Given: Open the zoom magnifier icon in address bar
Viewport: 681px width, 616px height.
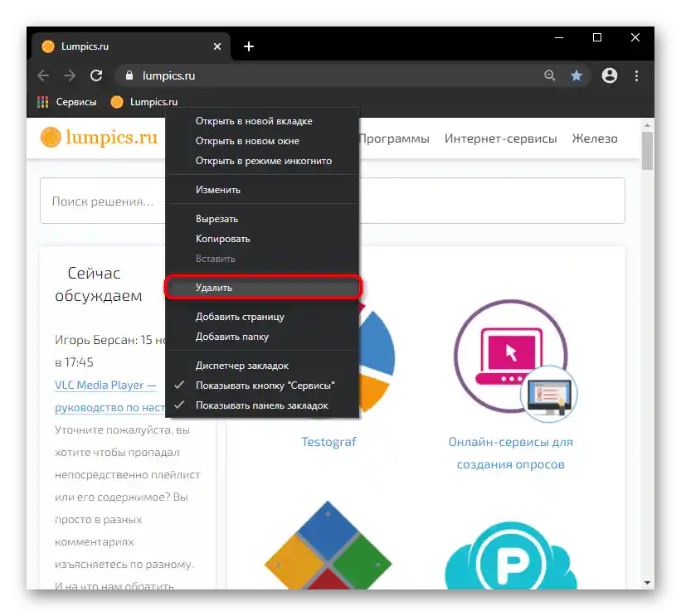Looking at the screenshot, I should [549, 76].
